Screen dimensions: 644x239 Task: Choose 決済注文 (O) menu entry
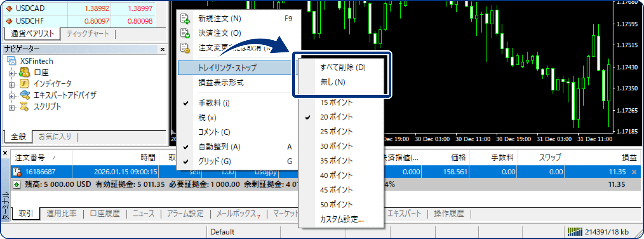coord(238,33)
